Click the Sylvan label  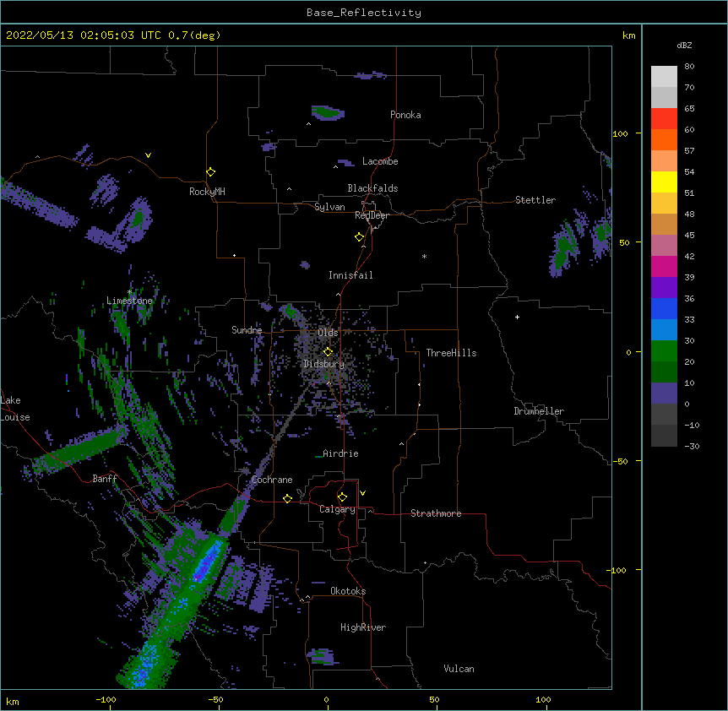(x=329, y=207)
